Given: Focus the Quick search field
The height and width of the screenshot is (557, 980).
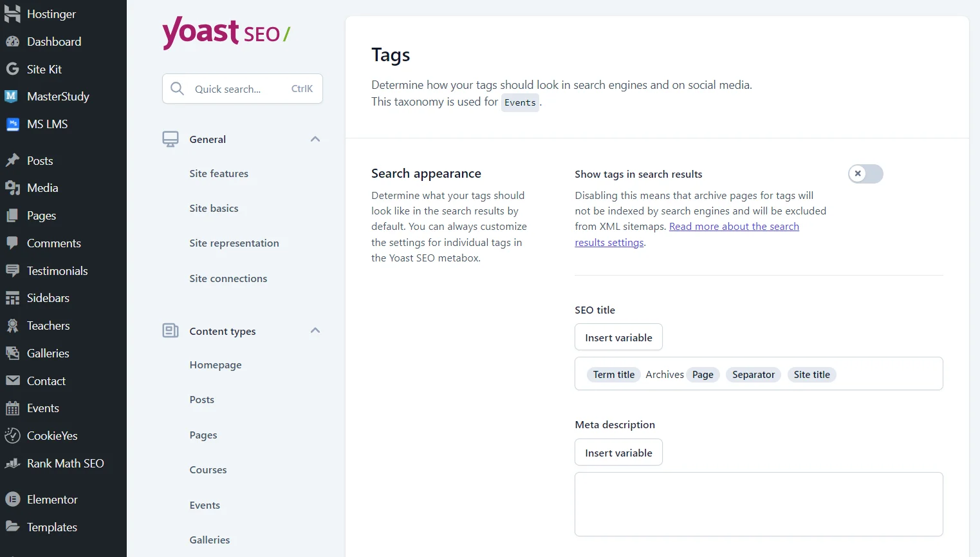Looking at the screenshot, I should point(243,89).
